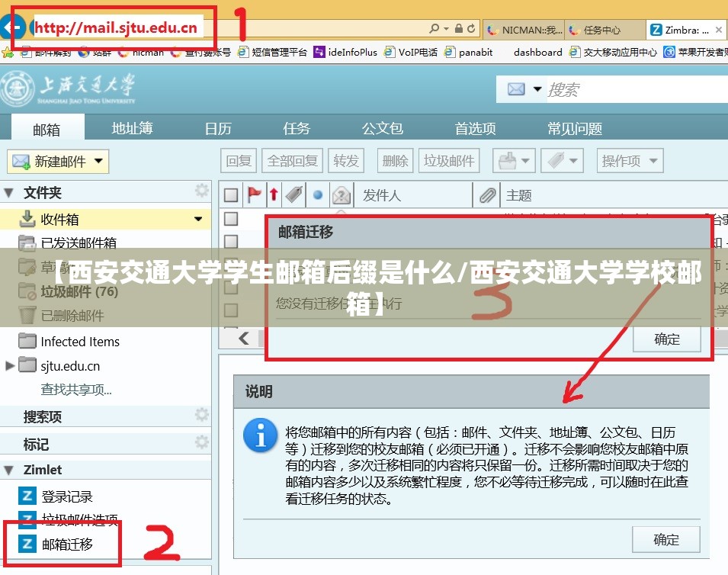Click the 垃圾邮件 toolbar button

pyautogui.click(x=449, y=161)
